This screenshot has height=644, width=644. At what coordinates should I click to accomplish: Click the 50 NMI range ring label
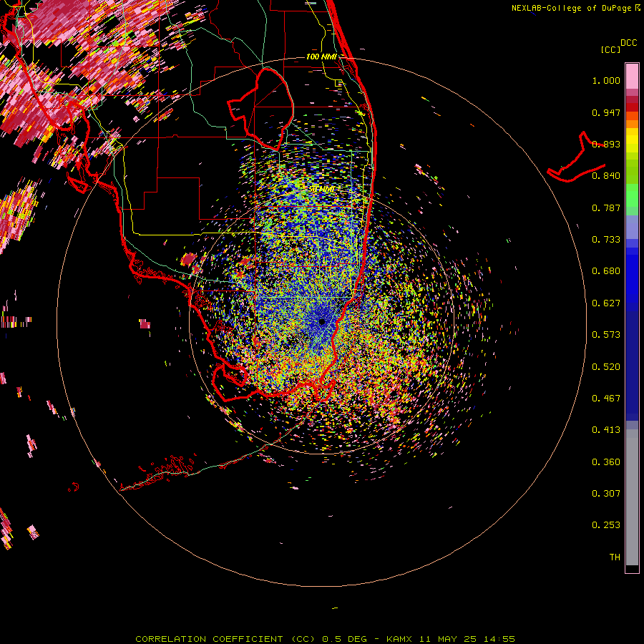point(321,190)
